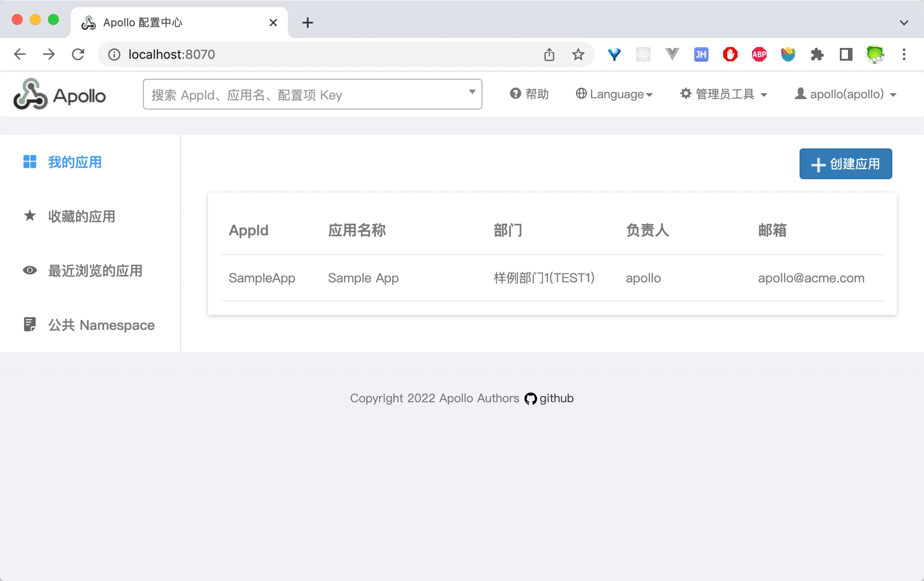
Task: Open a new browser tab
Action: [308, 22]
